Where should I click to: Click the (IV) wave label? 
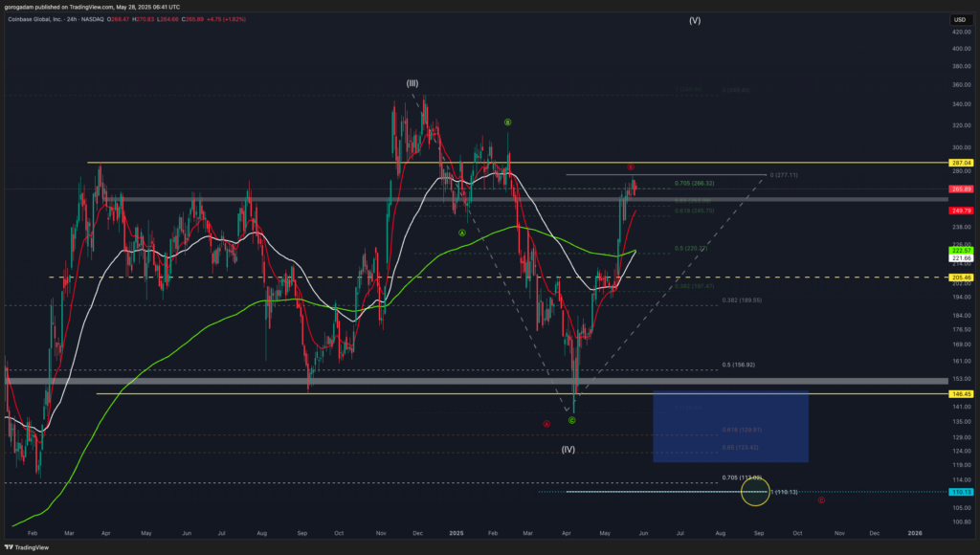point(568,449)
